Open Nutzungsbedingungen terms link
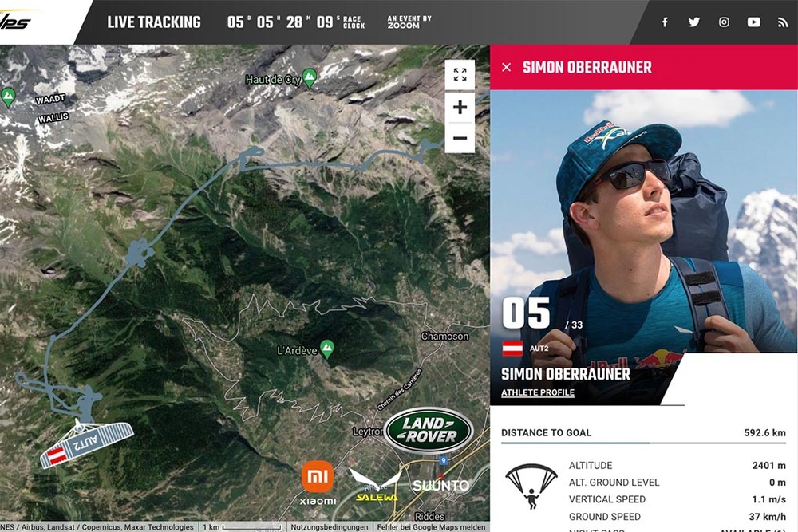Screen dimensions: 798x532 pyautogui.click(x=330, y=527)
